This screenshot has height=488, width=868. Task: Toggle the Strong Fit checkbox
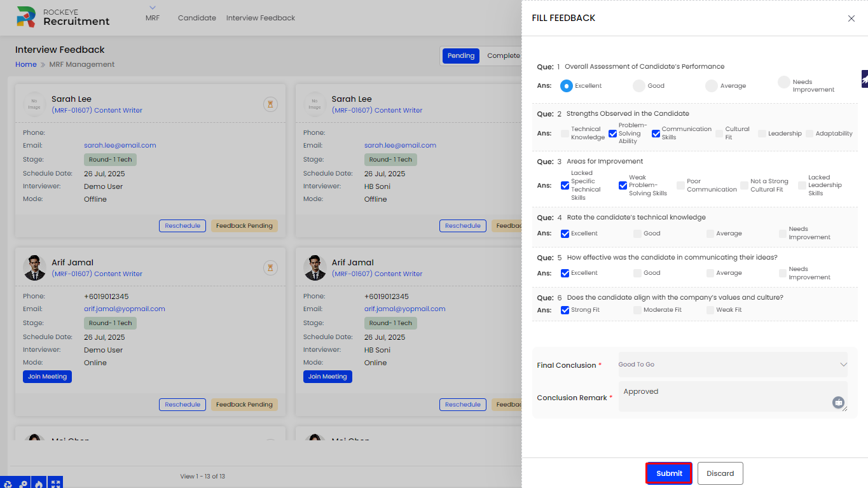565,310
